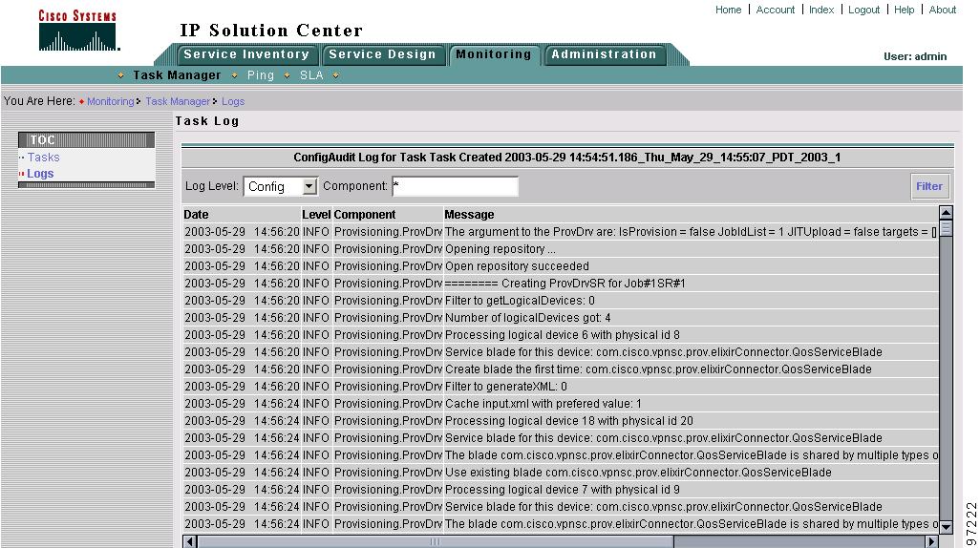
Task: Open the Account link
Action: click(x=775, y=10)
